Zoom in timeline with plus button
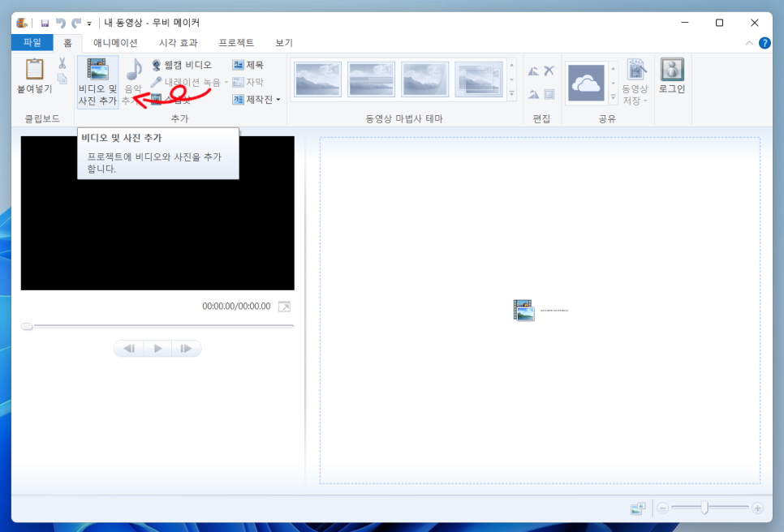Image resolution: width=784 pixels, height=532 pixels. (x=757, y=508)
